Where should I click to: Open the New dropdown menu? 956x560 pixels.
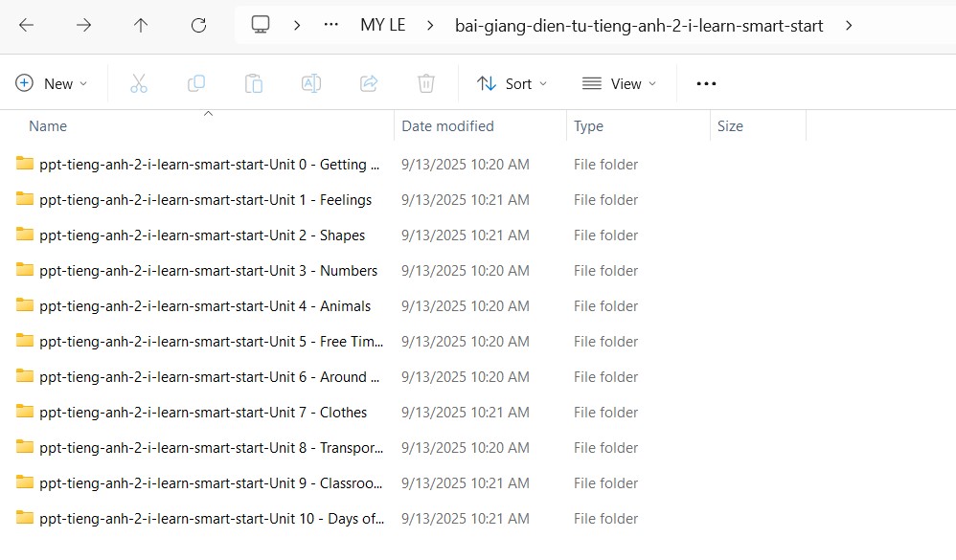52,83
